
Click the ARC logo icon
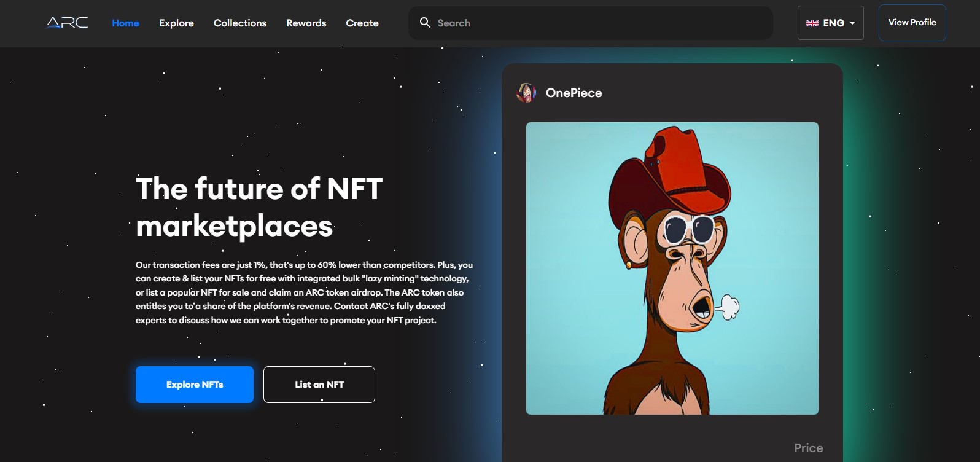click(68, 23)
